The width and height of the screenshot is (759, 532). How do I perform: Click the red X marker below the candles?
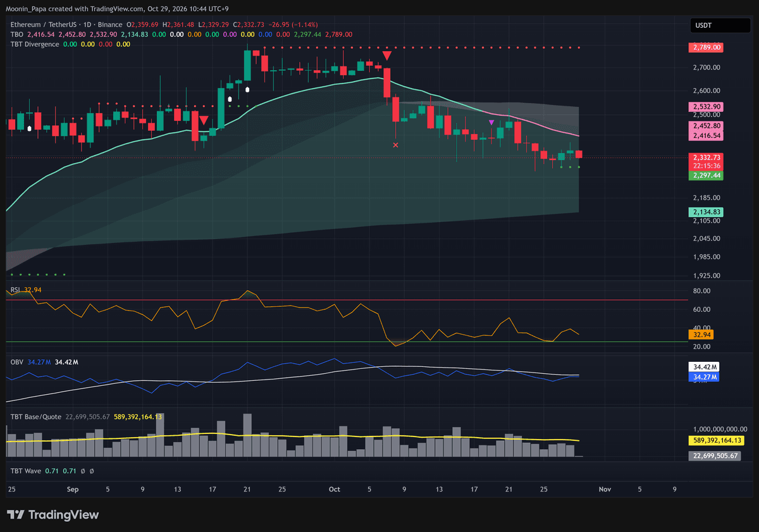396,145
